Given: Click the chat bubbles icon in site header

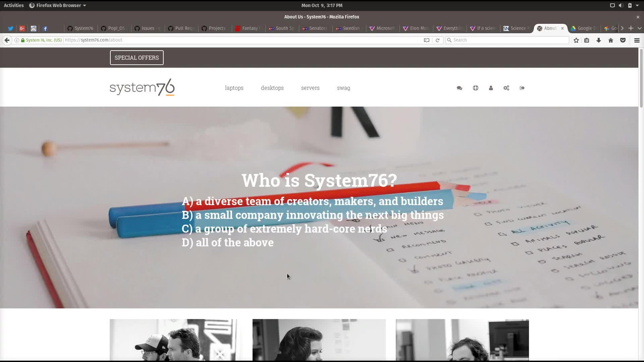Looking at the screenshot, I should point(459,88).
